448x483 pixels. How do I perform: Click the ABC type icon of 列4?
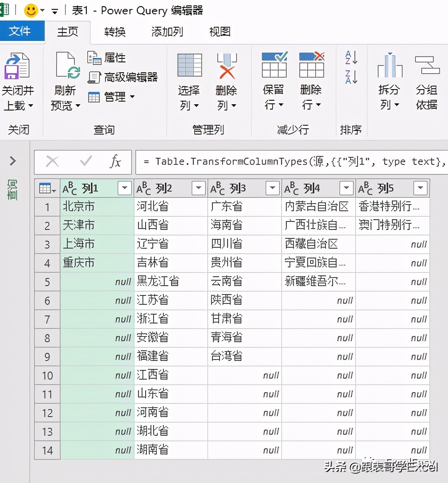pos(291,188)
